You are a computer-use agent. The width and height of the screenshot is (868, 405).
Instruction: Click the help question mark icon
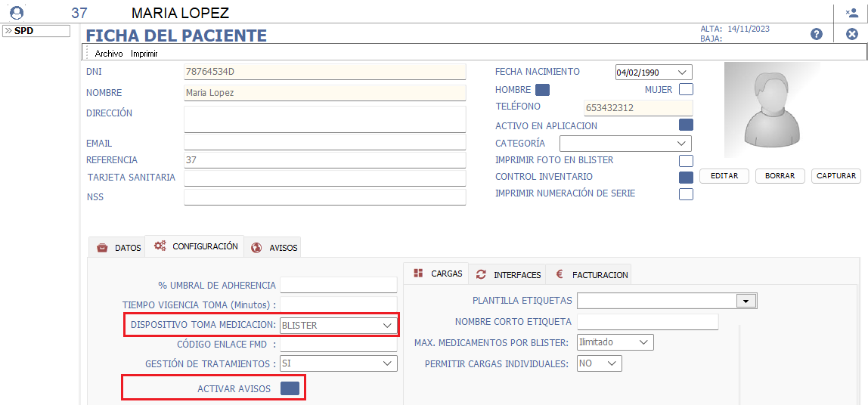(x=817, y=34)
